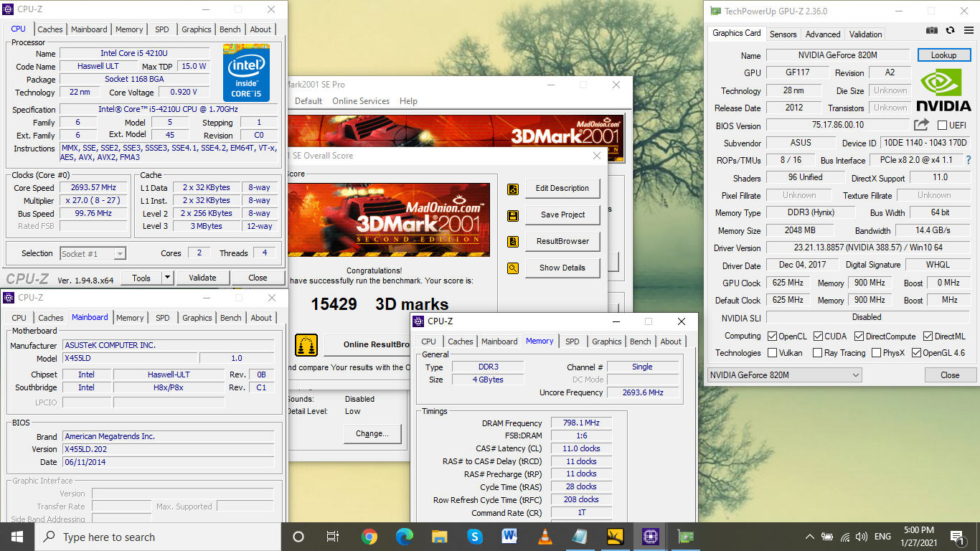980x551 pixels.
Task: Toggle the DirectCompute checkbox
Action: coord(858,336)
